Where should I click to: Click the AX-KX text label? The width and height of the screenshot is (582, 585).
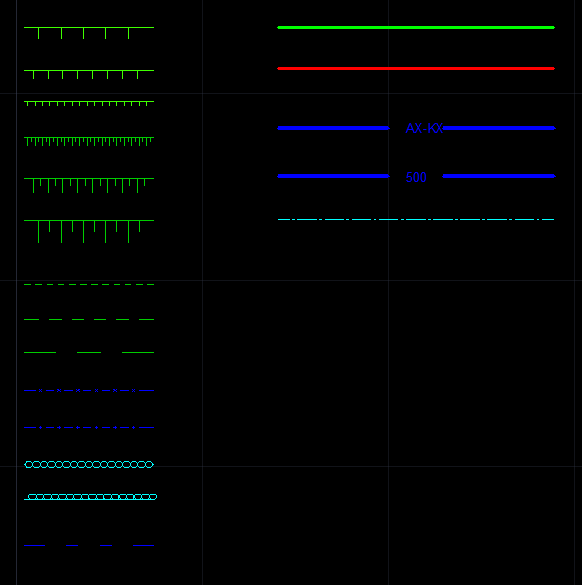[424, 128]
